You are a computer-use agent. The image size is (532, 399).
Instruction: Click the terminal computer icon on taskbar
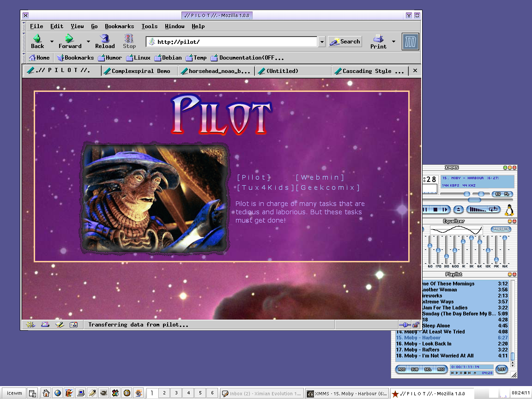(x=81, y=393)
